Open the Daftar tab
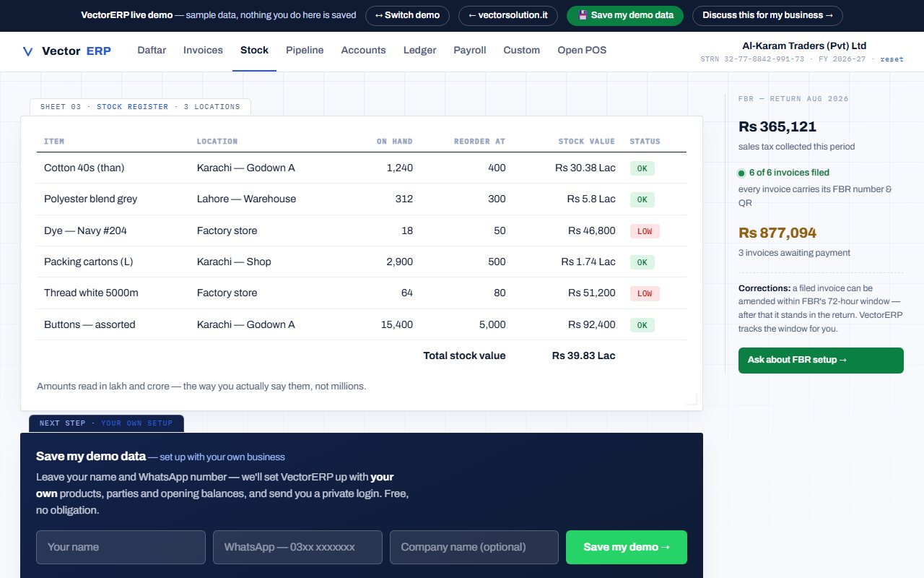This screenshot has width=924, height=578. (x=152, y=51)
